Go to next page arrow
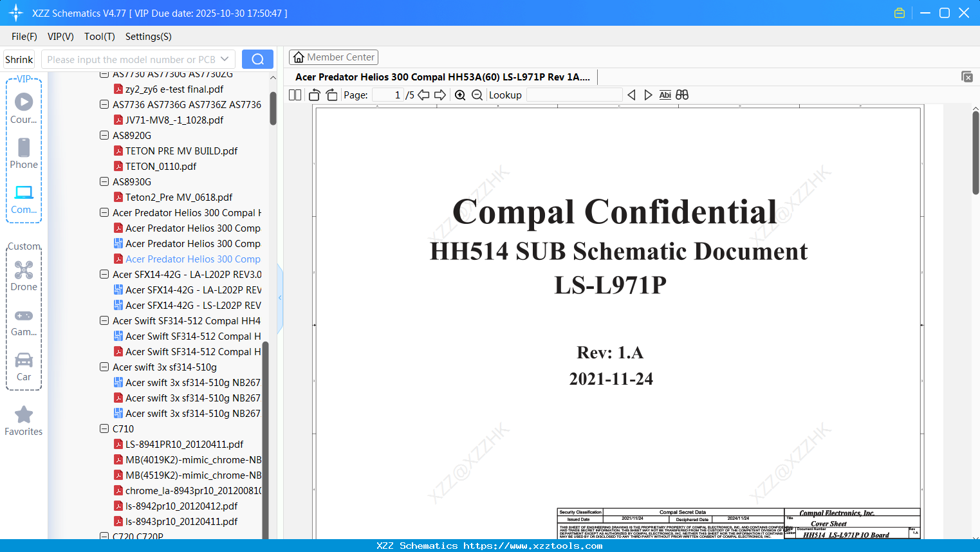Screen dimensions: 980x552 pyautogui.click(x=440, y=95)
